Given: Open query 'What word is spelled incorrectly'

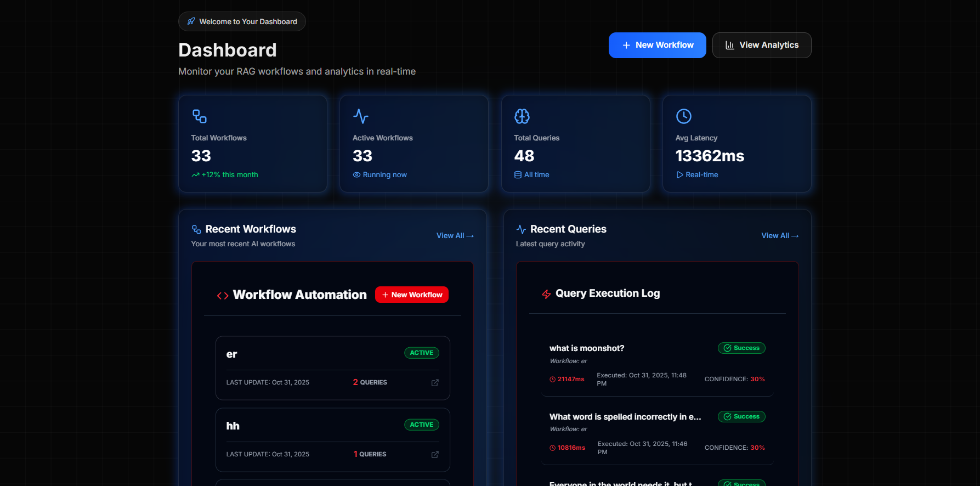Looking at the screenshot, I should [625, 417].
